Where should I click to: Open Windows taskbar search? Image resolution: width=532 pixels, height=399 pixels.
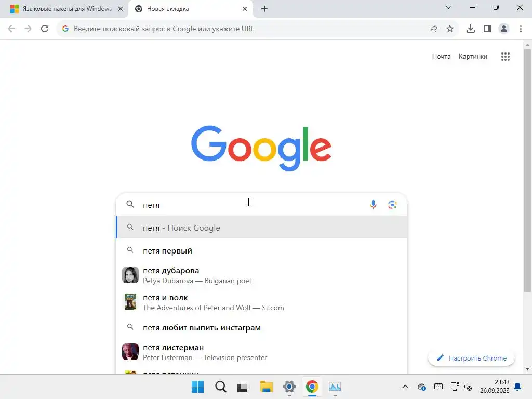click(x=220, y=387)
